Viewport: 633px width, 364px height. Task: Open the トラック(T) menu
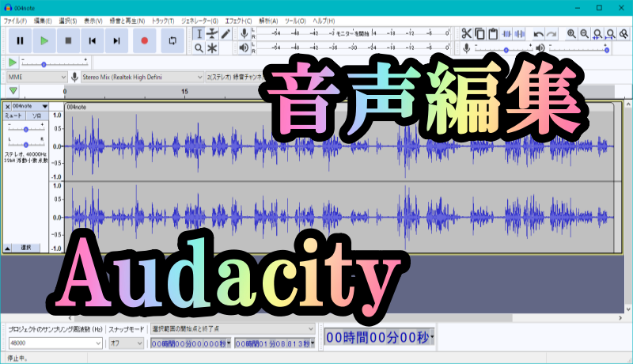[x=163, y=21]
